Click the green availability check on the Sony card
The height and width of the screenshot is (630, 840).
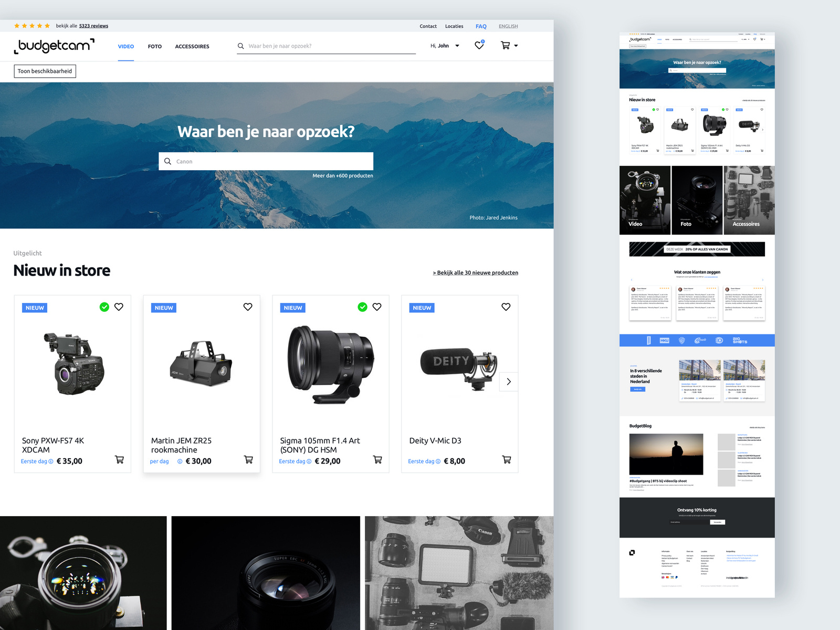click(x=104, y=307)
